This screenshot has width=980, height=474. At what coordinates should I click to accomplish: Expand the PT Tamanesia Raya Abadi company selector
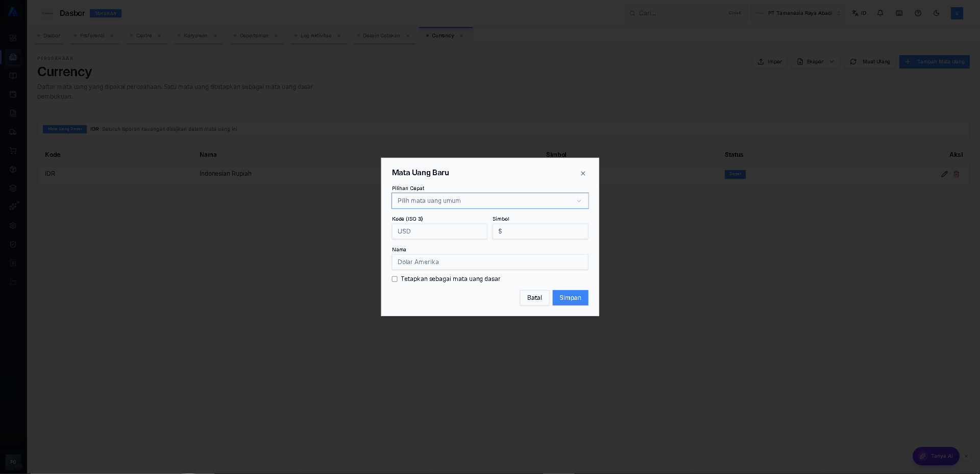point(798,13)
